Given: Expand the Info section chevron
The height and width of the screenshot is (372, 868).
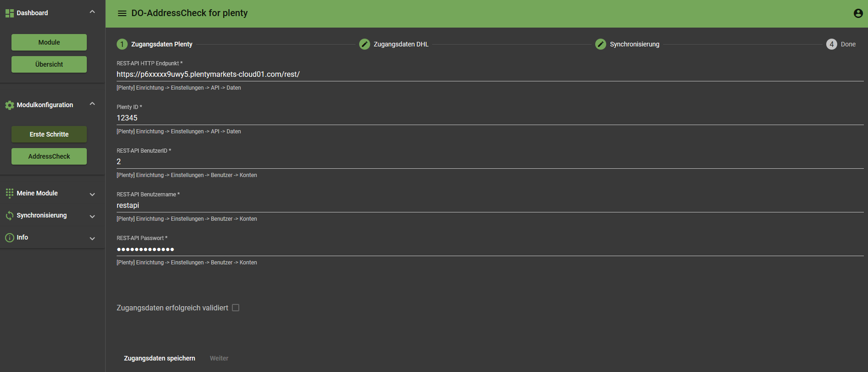Looking at the screenshot, I should point(92,239).
